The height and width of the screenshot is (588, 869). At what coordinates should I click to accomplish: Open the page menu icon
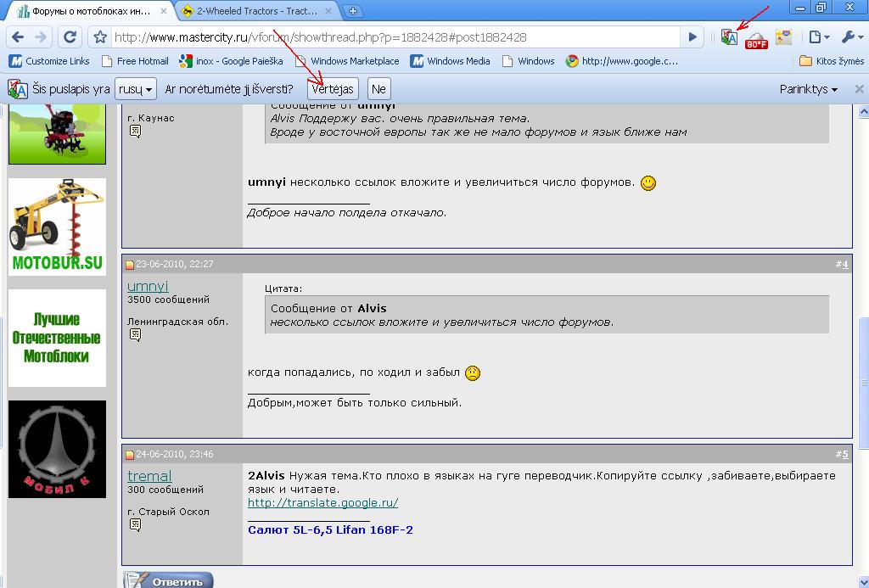click(819, 37)
